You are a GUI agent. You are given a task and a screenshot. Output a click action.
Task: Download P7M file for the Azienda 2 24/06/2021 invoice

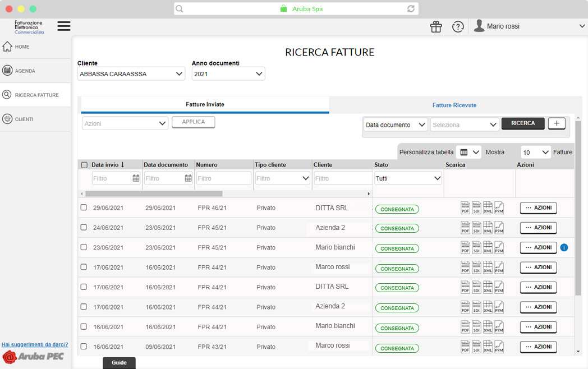(499, 228)
